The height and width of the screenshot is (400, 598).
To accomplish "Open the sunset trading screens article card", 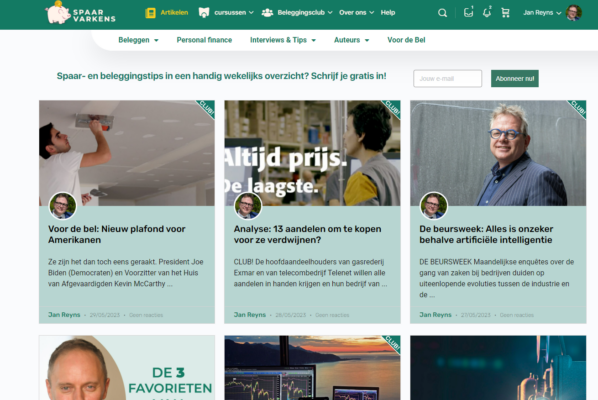I will coord(312,368).
